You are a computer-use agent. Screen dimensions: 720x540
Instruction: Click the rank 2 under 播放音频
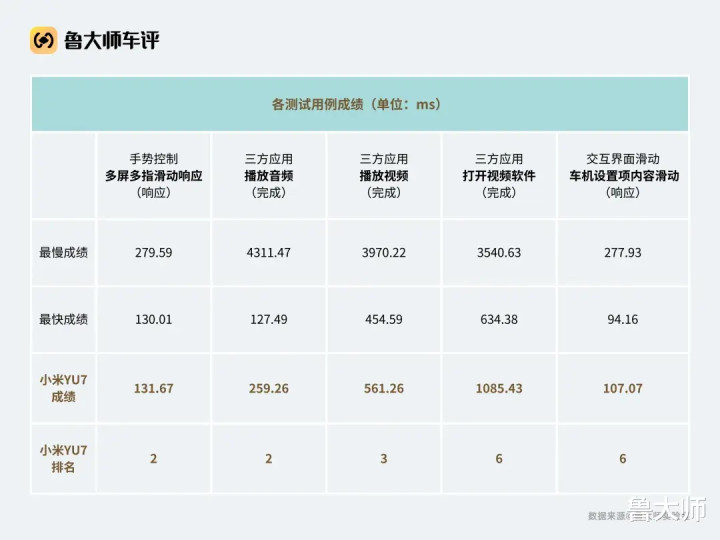(269, 459)
